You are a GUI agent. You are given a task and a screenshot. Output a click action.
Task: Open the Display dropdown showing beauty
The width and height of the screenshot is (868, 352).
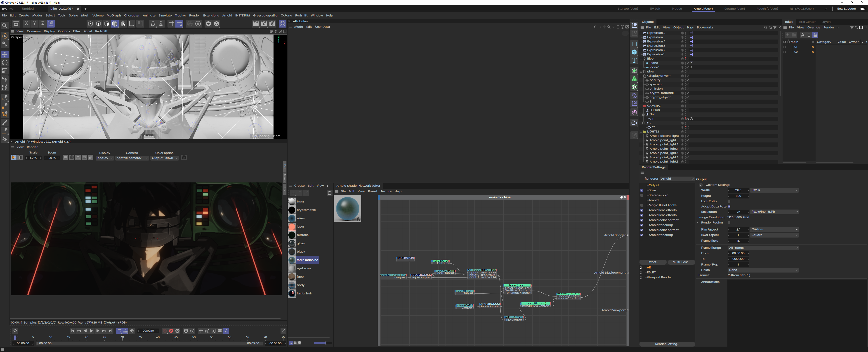point(105,158)
